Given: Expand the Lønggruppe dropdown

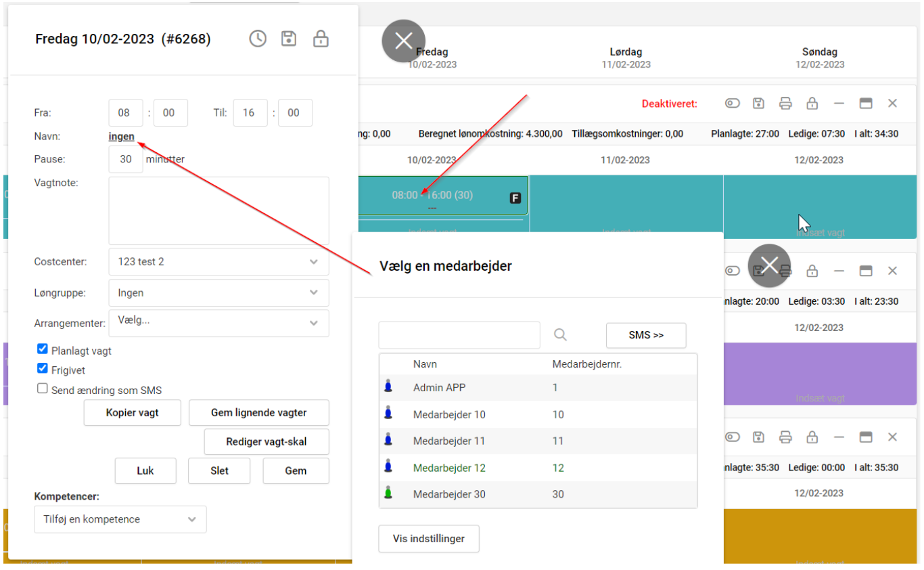Looking at the screenshot, I should 218,293.
